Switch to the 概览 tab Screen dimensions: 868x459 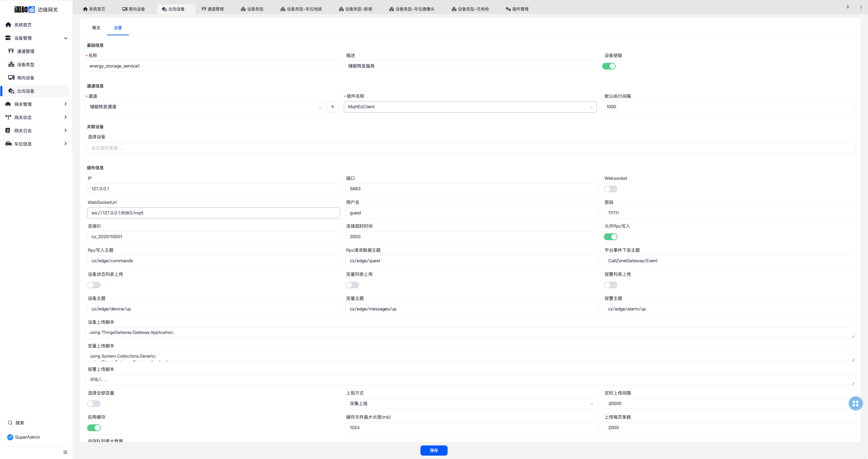96,28
